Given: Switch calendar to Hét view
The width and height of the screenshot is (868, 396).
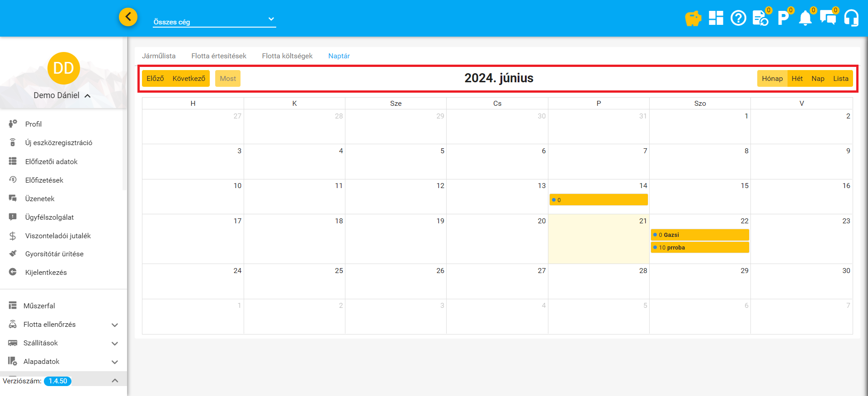Looking at the screenshot, I should click(797, 79).
